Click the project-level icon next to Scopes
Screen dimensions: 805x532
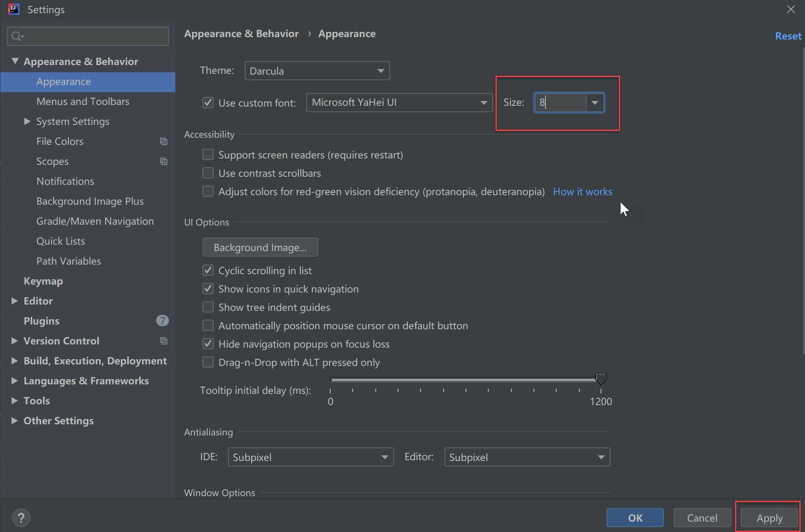click(163, 161)
